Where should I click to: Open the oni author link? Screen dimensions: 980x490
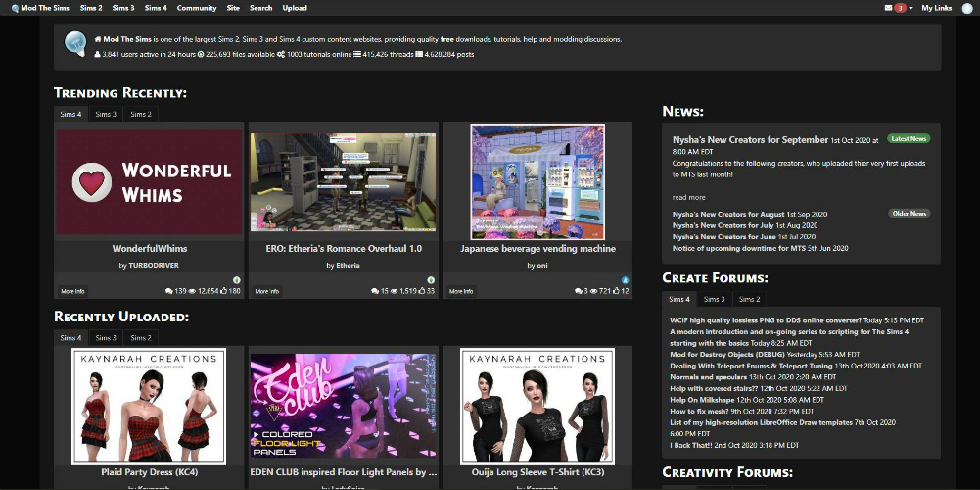[x=541, y=266]
